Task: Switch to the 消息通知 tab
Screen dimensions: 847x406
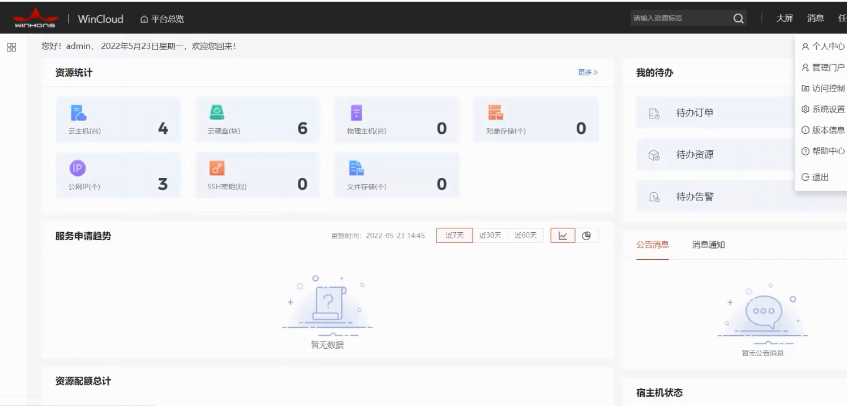Action: coord(708,244)
